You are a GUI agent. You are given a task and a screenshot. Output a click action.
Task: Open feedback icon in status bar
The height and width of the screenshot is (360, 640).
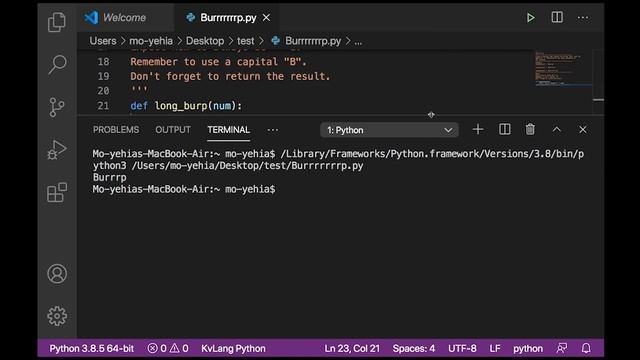pos(562,348)
